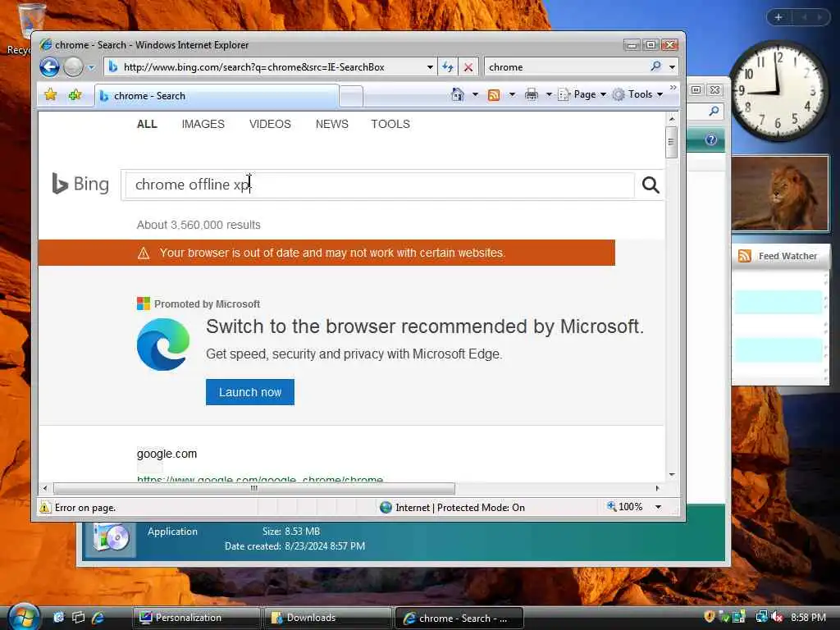The image size is (840, 630).
Task: Open the Tools menu
Action: (638, 94)
